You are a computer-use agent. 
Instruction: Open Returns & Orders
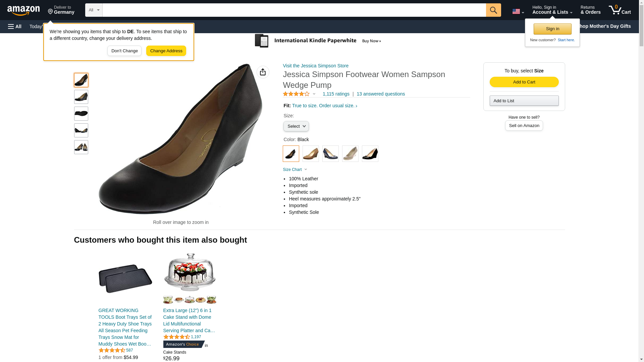coord(590,10)
